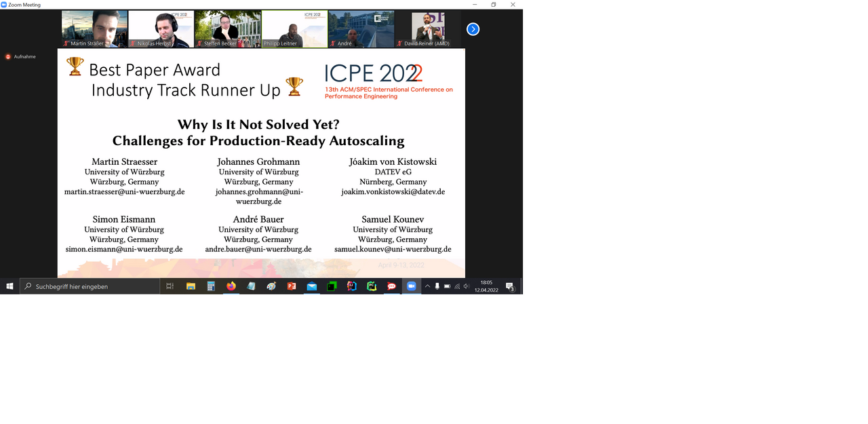The image size is (868, 424).
Task: Expand hidden system tray icons chevron
Action: coord(427,286)
